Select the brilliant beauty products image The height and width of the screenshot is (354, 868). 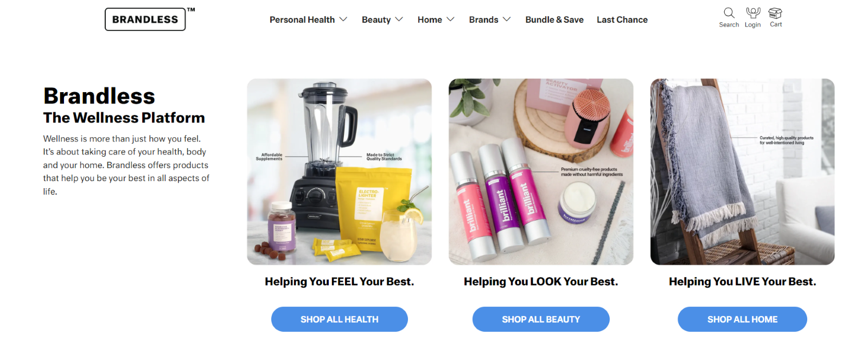click(x=541, y=172)
